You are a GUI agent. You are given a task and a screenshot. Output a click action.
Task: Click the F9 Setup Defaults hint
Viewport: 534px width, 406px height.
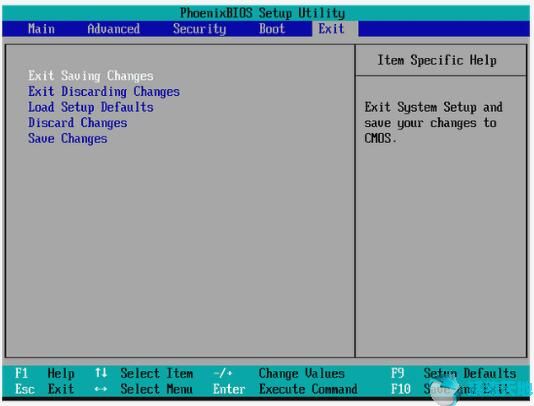point(454,373)
